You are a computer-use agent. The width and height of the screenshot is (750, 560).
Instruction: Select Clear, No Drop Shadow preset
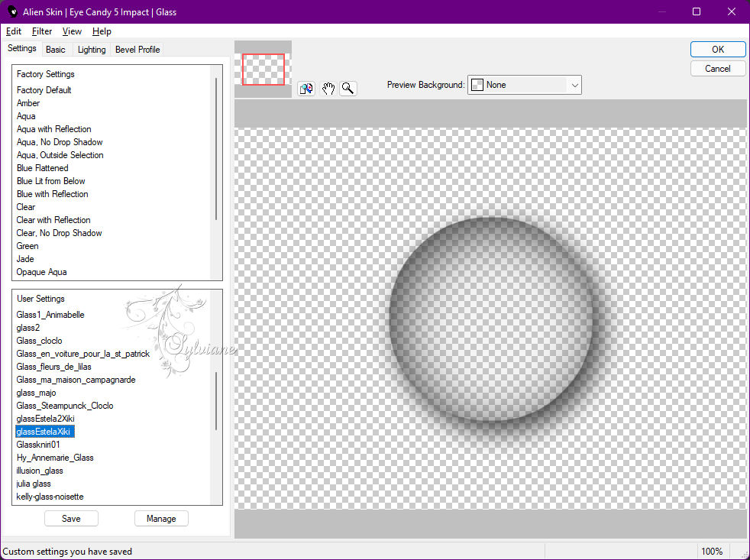coord(60,233)
